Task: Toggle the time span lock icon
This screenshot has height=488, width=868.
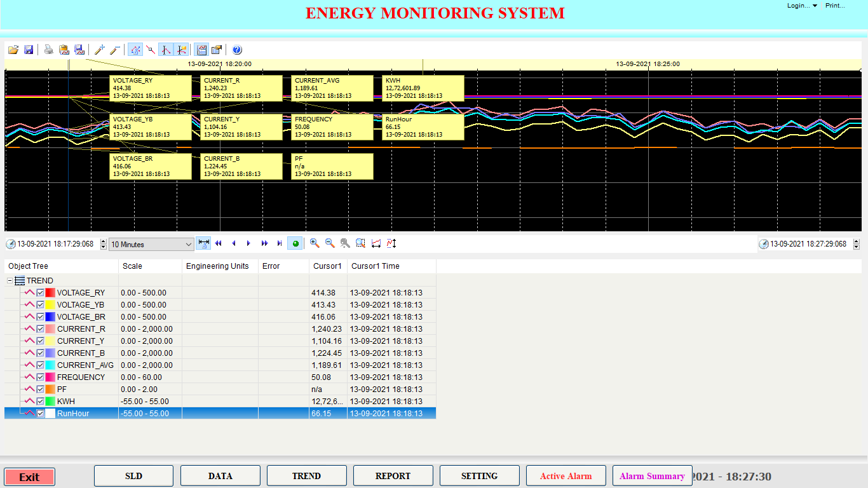Action: [x=203, y=243]
